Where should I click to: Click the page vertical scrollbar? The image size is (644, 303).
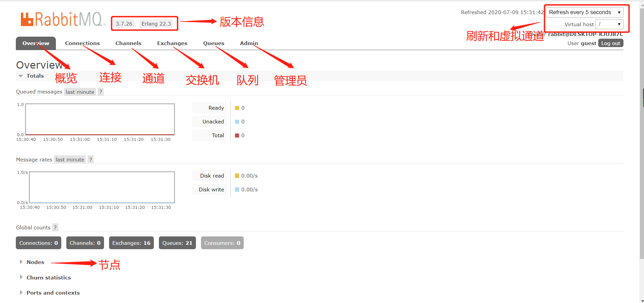(x=642, y=135)
